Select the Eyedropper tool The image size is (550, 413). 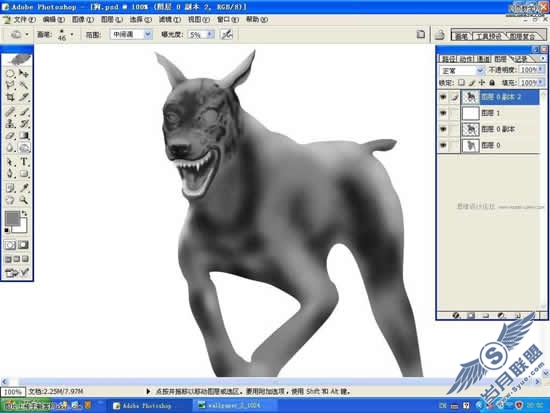tap(24, 188)
